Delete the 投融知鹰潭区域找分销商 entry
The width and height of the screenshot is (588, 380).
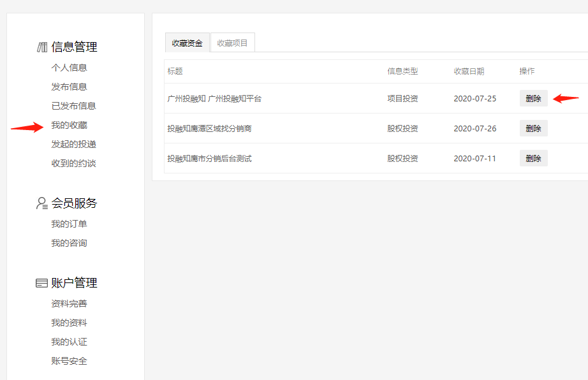533,128
